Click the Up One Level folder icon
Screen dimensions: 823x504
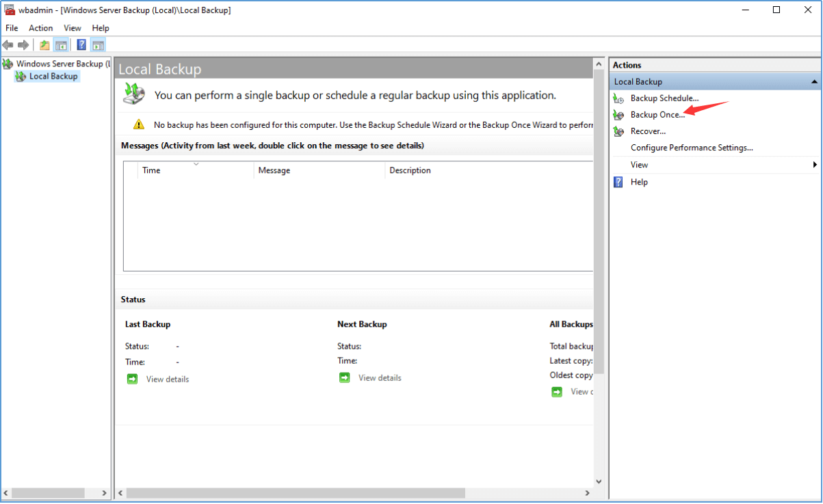pyautogui.click(x=44, y=45)
